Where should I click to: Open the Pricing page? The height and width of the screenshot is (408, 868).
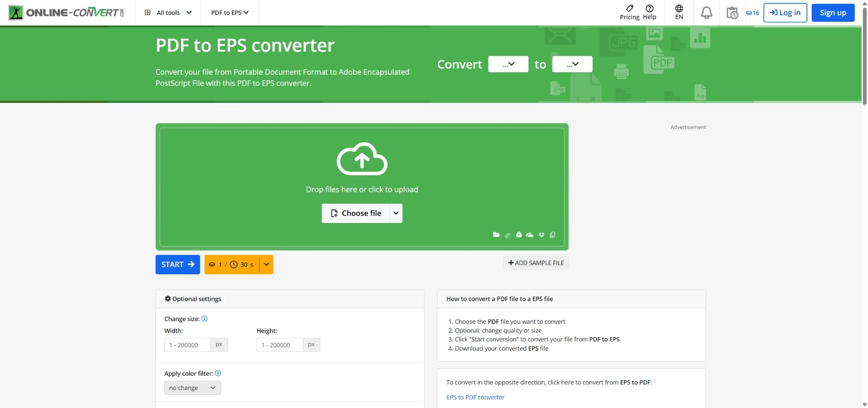point(630,12)
